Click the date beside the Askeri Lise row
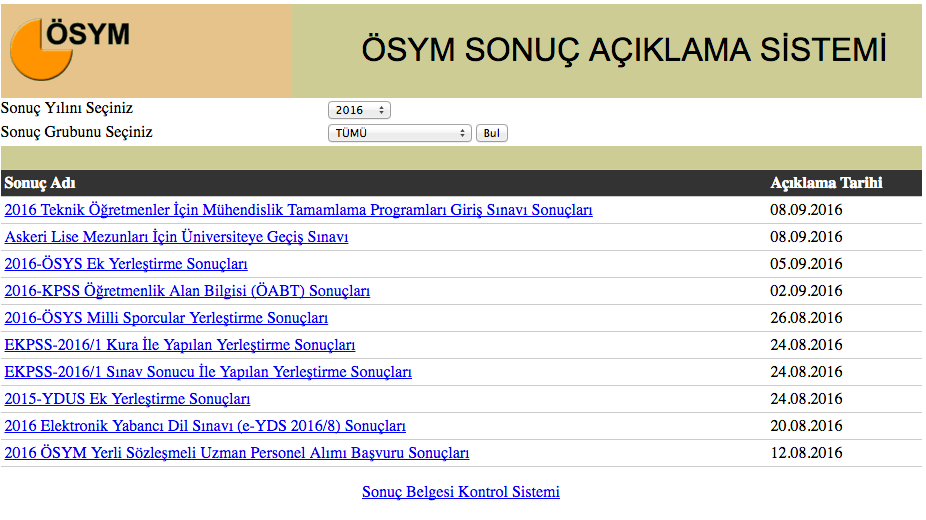Screen dimensions: 926x520 point(806,237)
